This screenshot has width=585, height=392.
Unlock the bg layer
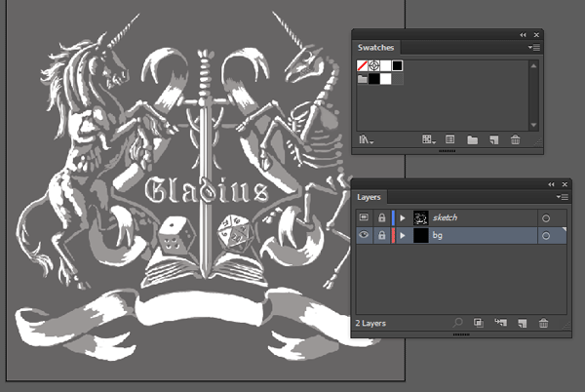click(x=381, y=235)
